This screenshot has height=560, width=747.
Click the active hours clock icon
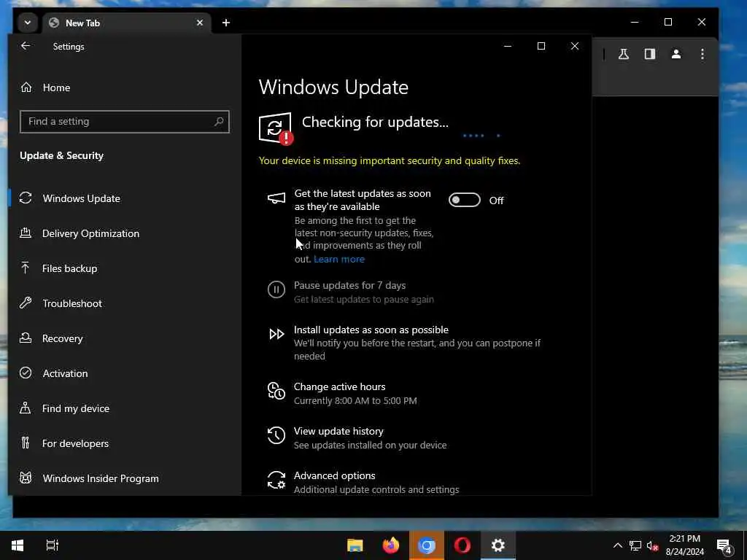(276, 391)
